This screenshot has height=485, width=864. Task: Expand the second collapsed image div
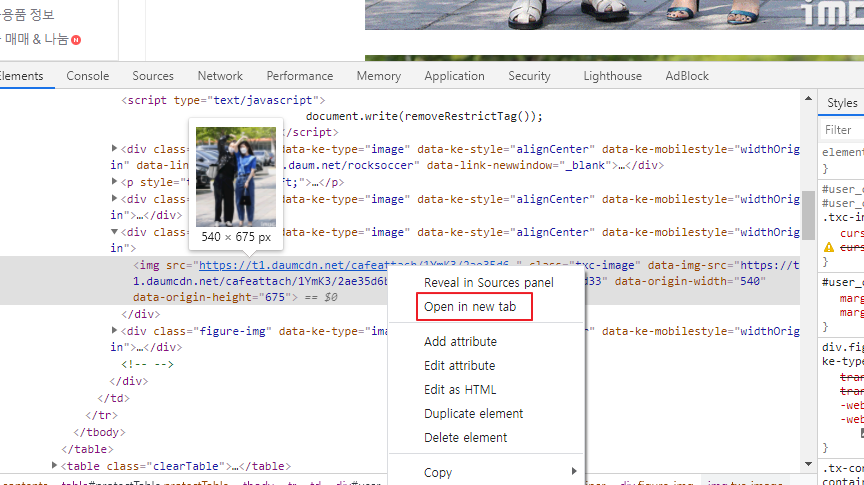pos(114,198)
